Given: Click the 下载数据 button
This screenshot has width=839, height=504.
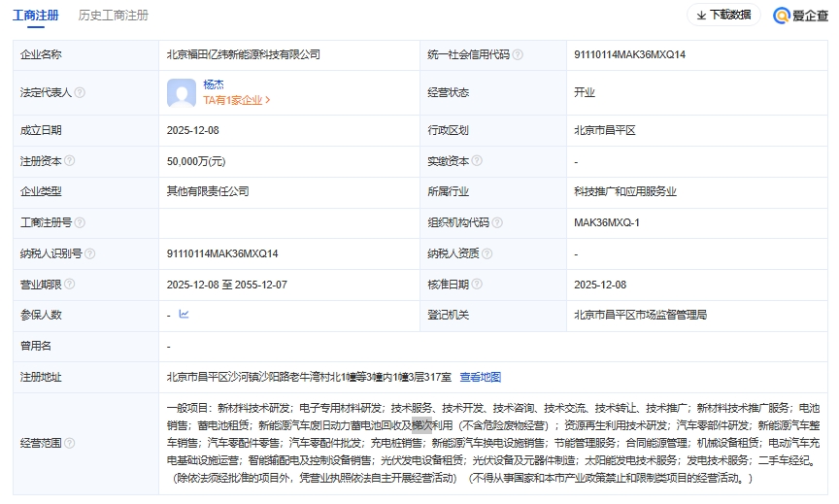Looking at the screenshot, I should click(x=723, y=16).
